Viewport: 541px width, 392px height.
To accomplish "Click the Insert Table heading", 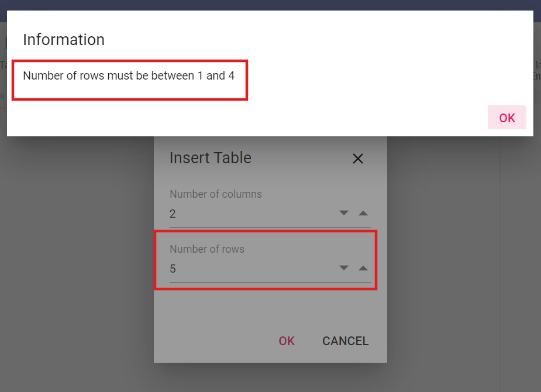I will pyautogui.click(x=211, y=158).
